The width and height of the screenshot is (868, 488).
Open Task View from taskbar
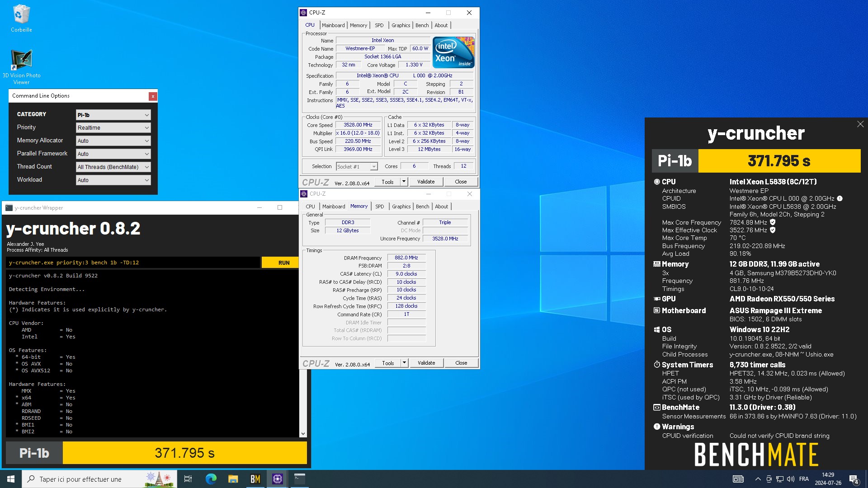(188, 479)
